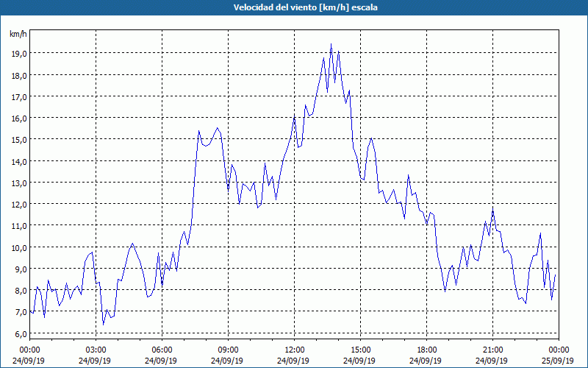Select the 11,0 y-axis value
This screenshot has height=368, width=588.
pos(19,226)
